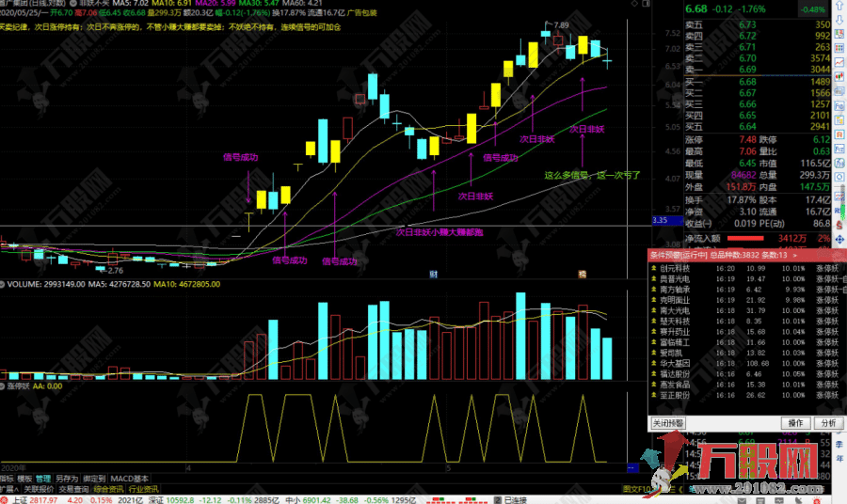Click the round toggle beside 非妖不买 indicator name
The width and height of the screenshot is (847, 504).
tap(72, 3)
